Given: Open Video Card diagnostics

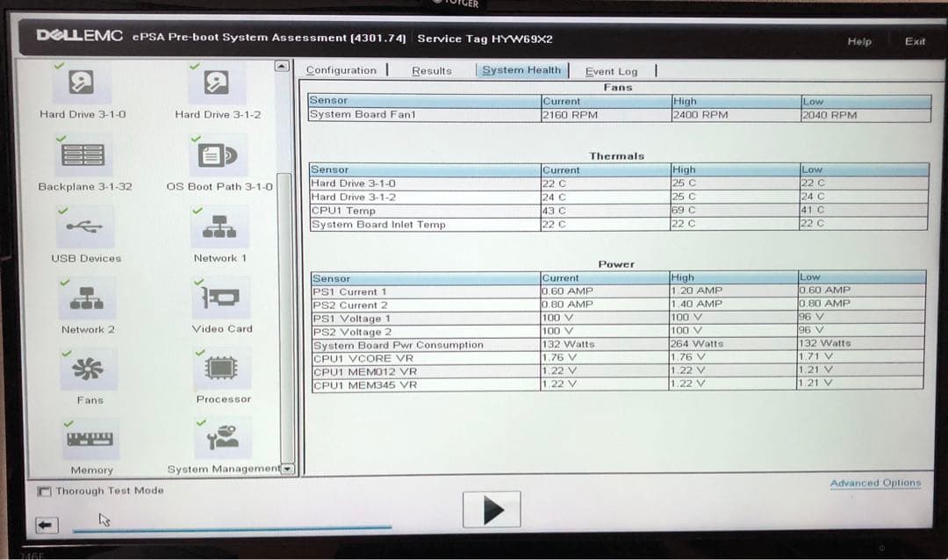Looking at the screenshot, I should click(x=219, y=298).
